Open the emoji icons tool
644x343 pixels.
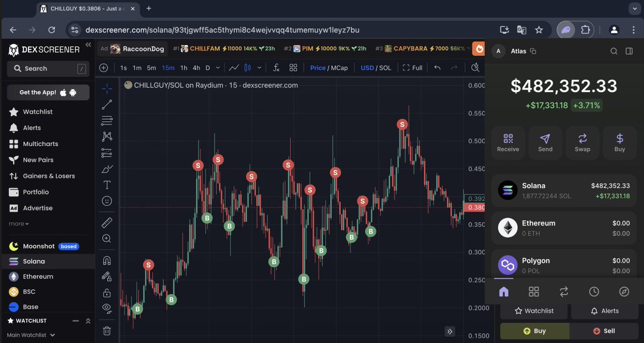coord(107,201)
